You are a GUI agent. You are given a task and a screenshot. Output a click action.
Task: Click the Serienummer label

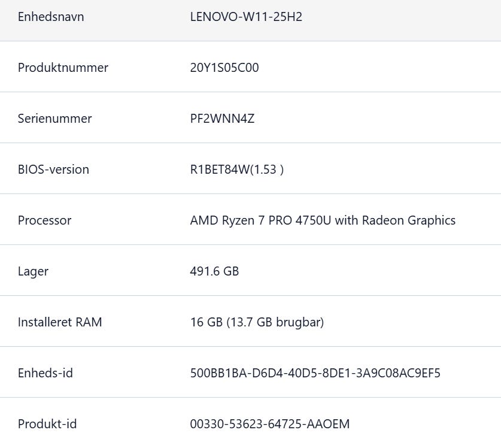[x=54, y=119]
